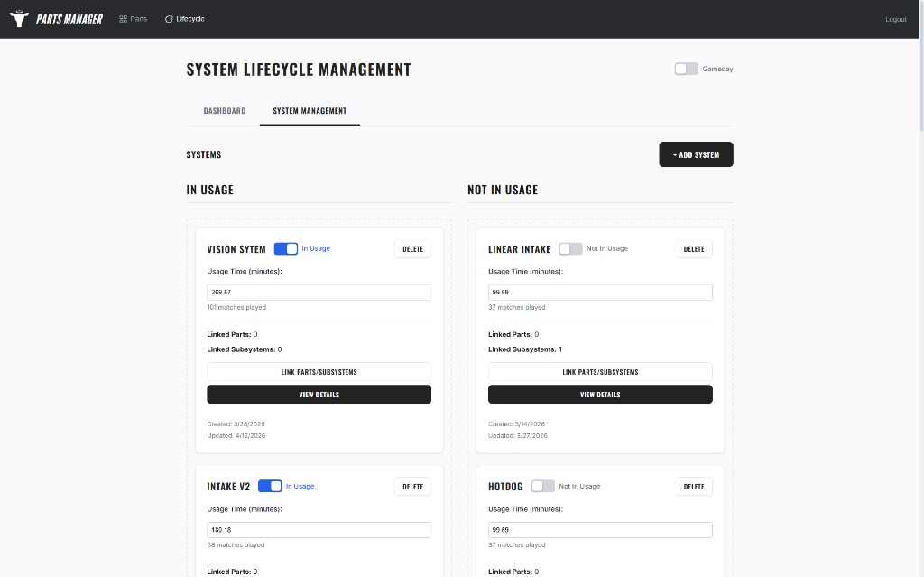This screenshot has width=924, height=577.
Task: Enable usage toggle for Hotdog system
Action: [542, 486]
